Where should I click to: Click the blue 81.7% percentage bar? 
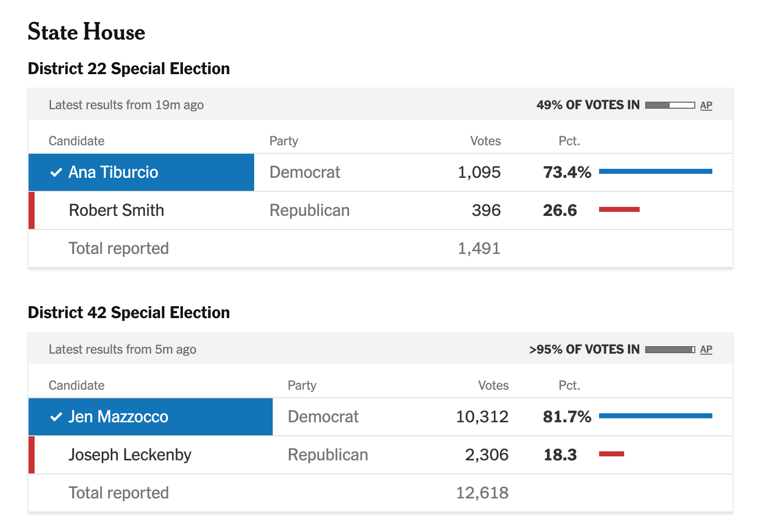click(655, 416)
